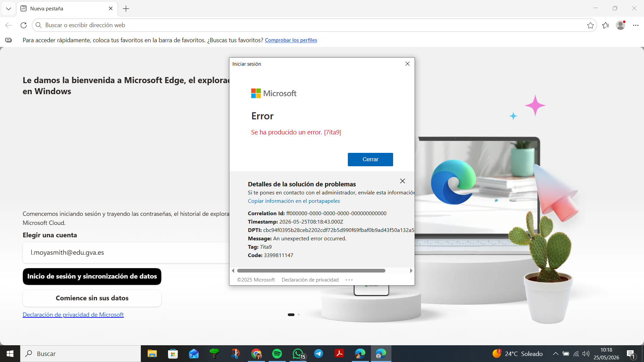Open the tab actions chevron menu
This screenshot has width=644, height=362.
coord(8,9)
